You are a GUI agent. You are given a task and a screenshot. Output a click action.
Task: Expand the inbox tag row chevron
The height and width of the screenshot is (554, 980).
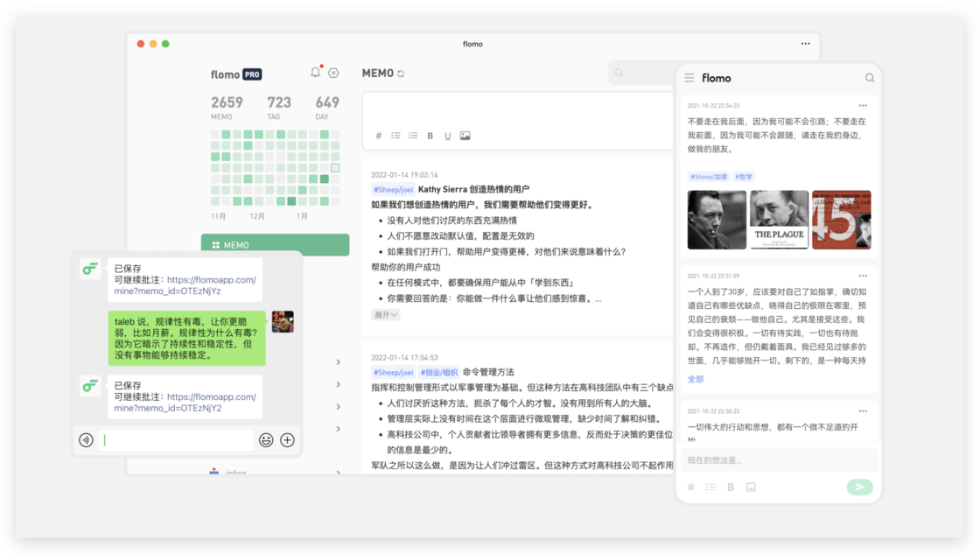pyautogui.click(x=338, y=472)
